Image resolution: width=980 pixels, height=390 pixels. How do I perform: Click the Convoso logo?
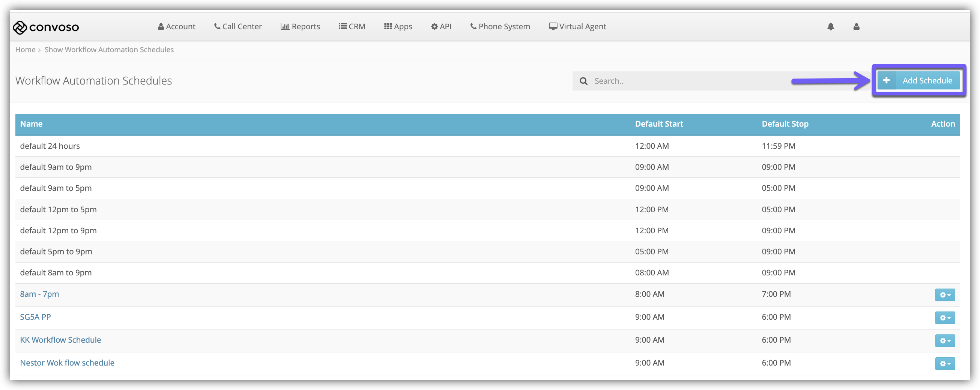[46, 27]
